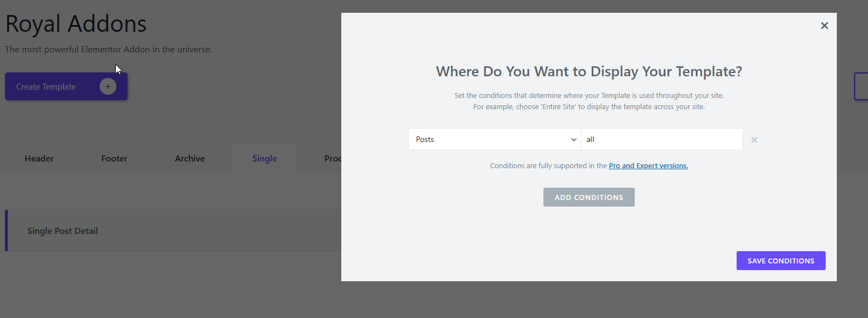
Task: Click the 'all' condition input field
Action: (661, 139)
